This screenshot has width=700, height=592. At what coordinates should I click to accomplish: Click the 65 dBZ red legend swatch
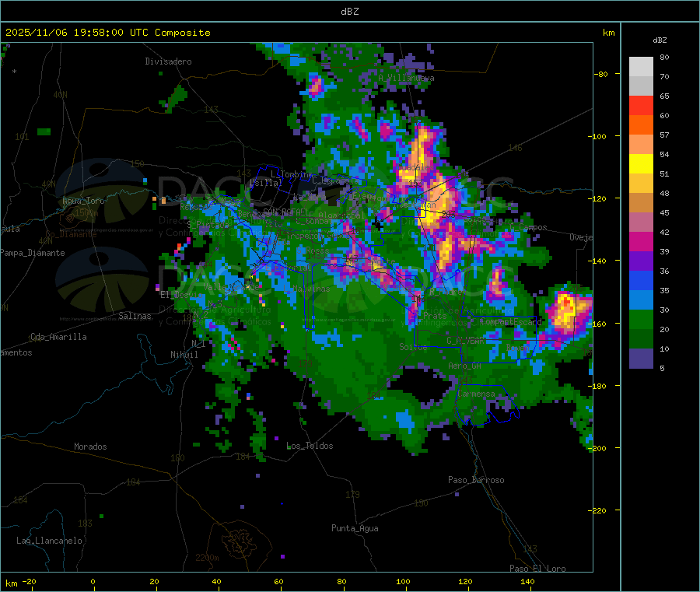641,105
